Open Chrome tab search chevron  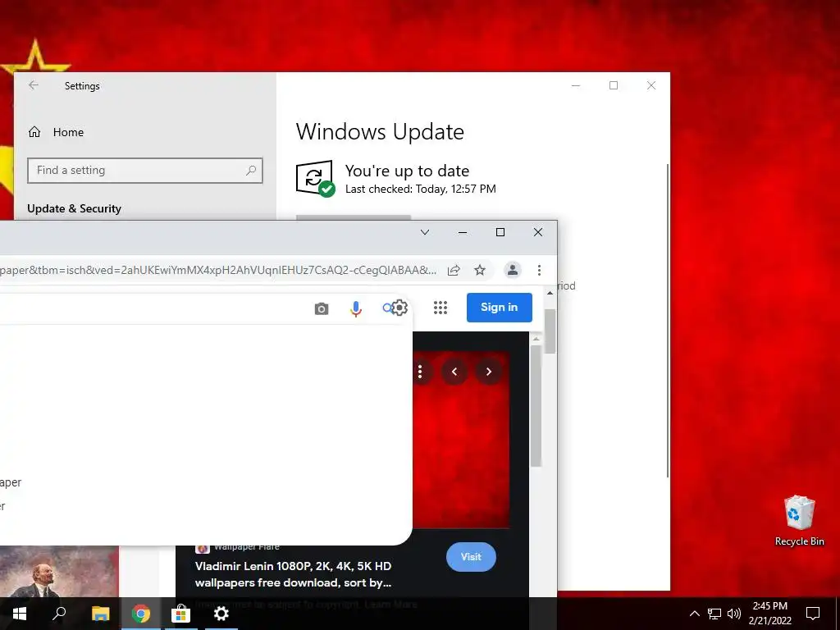click(x=425, y=232)
